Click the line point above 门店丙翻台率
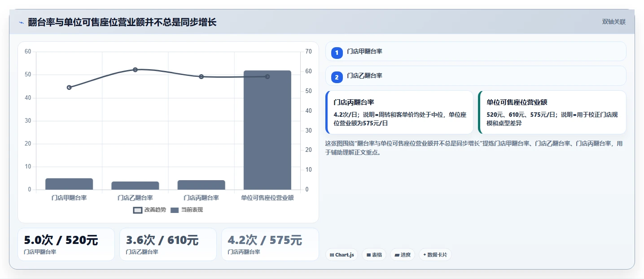Screen dimensions: 644x279 point(202,76)
